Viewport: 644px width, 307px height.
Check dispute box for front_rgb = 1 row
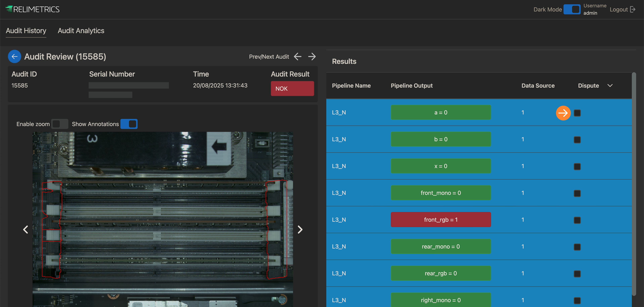577,220
